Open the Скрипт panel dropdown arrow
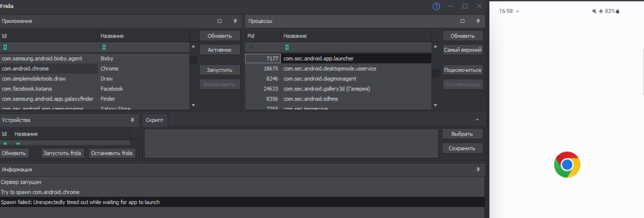 477,120
